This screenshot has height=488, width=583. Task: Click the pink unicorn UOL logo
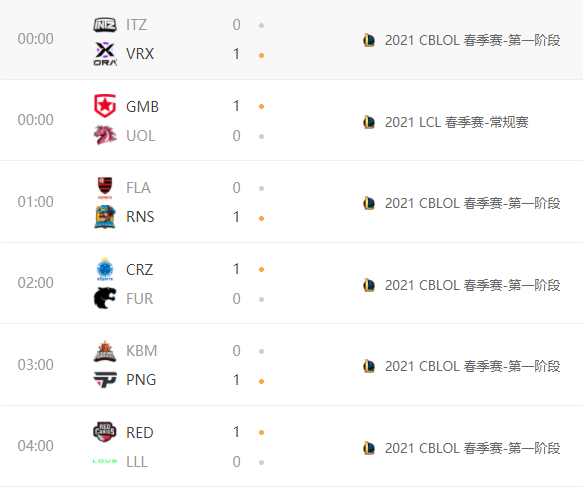[105, 135]
